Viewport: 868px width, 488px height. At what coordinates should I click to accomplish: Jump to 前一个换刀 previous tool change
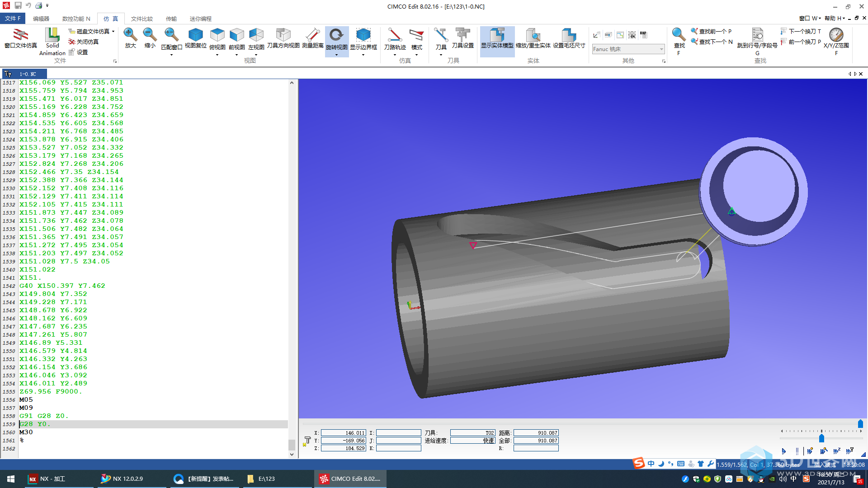tap(801, 42)
